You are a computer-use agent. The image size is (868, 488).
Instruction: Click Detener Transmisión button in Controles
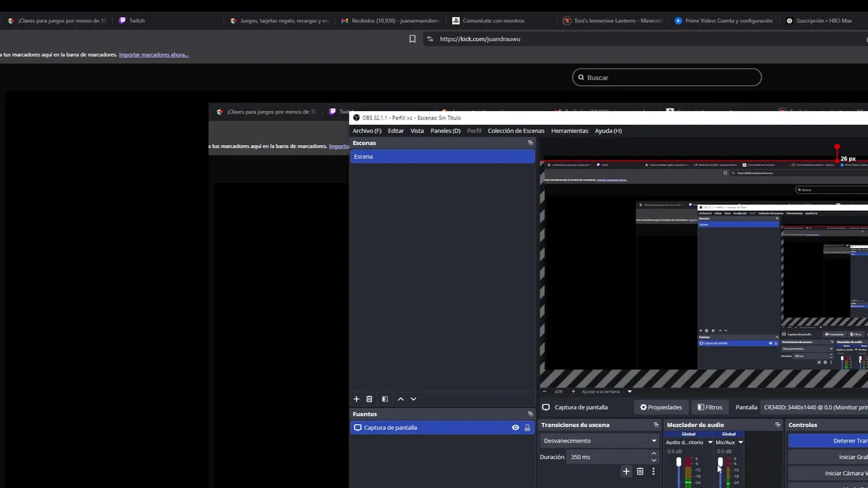click(x=829, y=441)
